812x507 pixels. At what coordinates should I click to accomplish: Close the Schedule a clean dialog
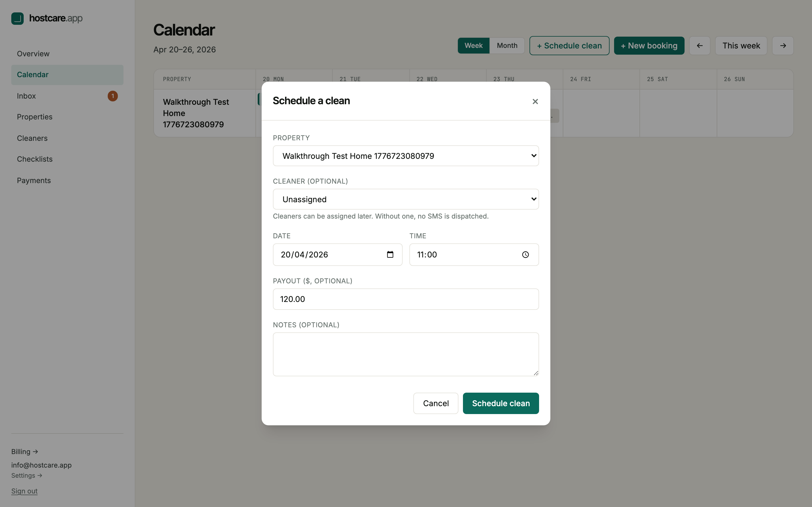(x=535, y=102)
